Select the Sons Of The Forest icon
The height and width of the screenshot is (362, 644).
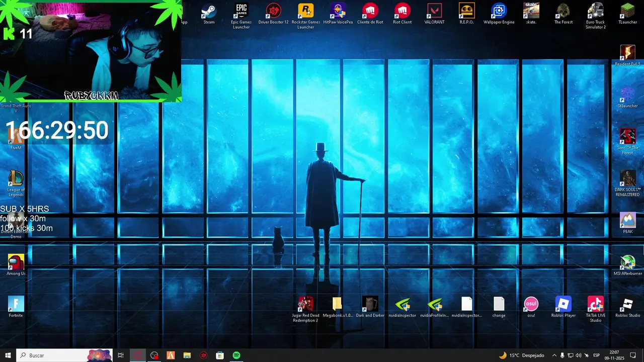[x=628, y=142]
